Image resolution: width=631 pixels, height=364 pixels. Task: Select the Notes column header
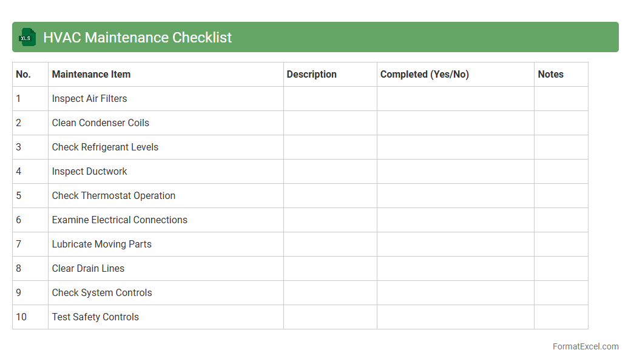point(550,74)
